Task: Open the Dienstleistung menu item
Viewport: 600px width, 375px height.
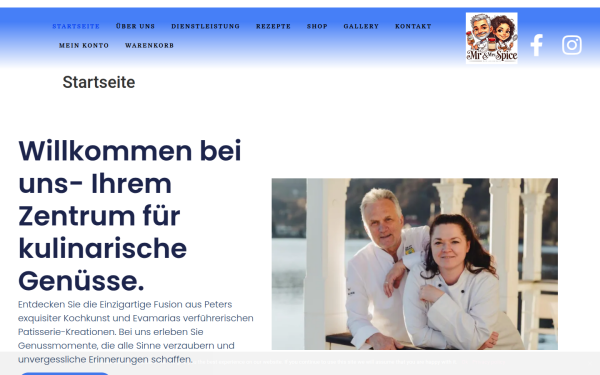Action: (205, 26)
